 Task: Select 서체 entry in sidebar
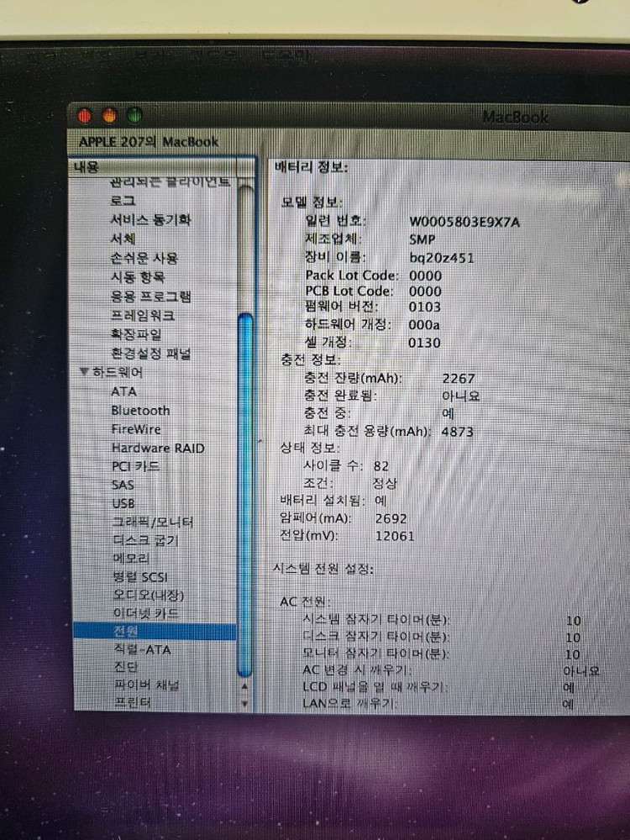pyautogui.click(x=123, y=239)
